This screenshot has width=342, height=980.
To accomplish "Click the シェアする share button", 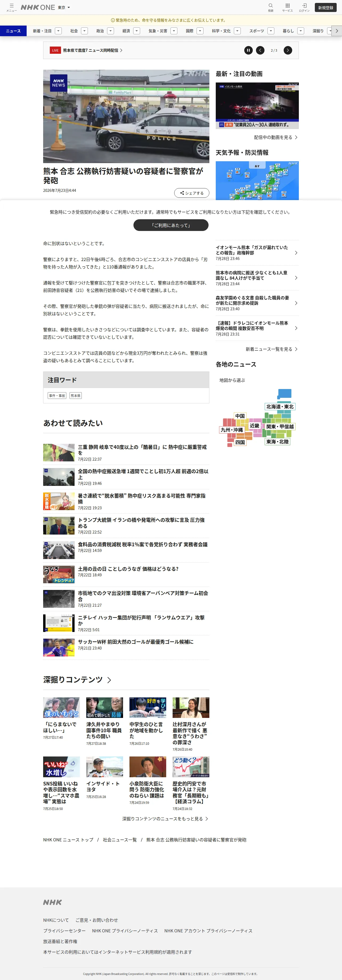I will tap(192, 193).
